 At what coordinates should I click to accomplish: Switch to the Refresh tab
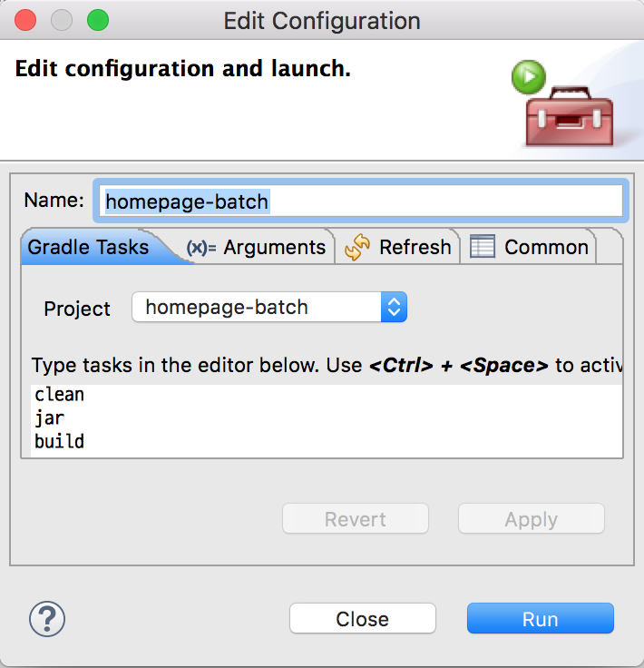pyautogui.click(x=398, y=247)
